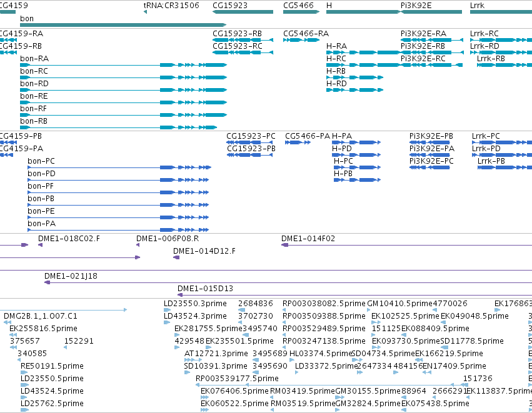Select the Lrrk gene label
Image resolution: width=532 pixels, height=413 pixels.
click(x=477, y=6)
